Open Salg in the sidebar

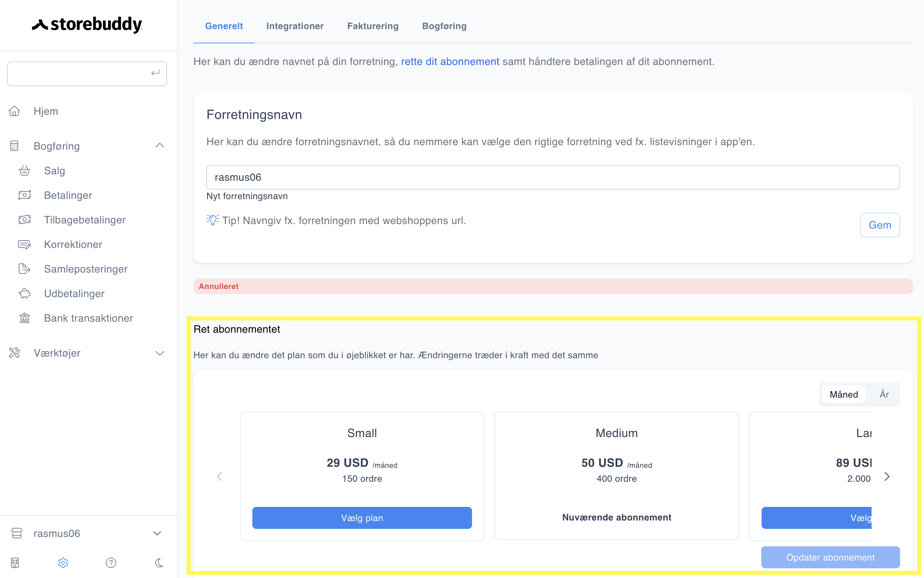click(x=54, y=170)
